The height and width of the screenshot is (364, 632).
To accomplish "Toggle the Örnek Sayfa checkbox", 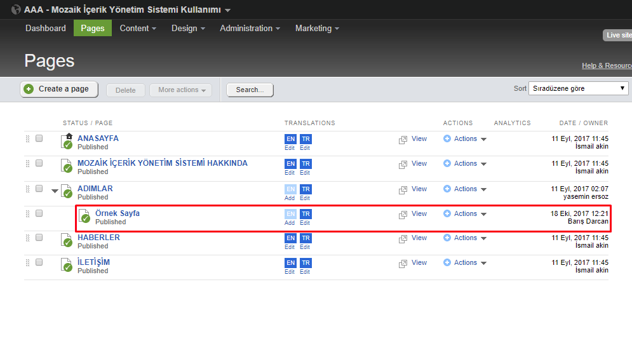I will 39,213.
